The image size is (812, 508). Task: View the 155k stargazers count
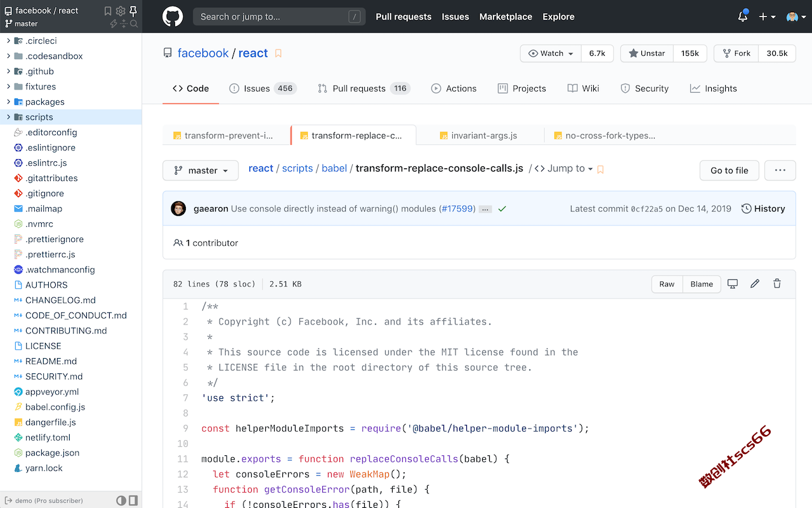click(x=690, y=53)
